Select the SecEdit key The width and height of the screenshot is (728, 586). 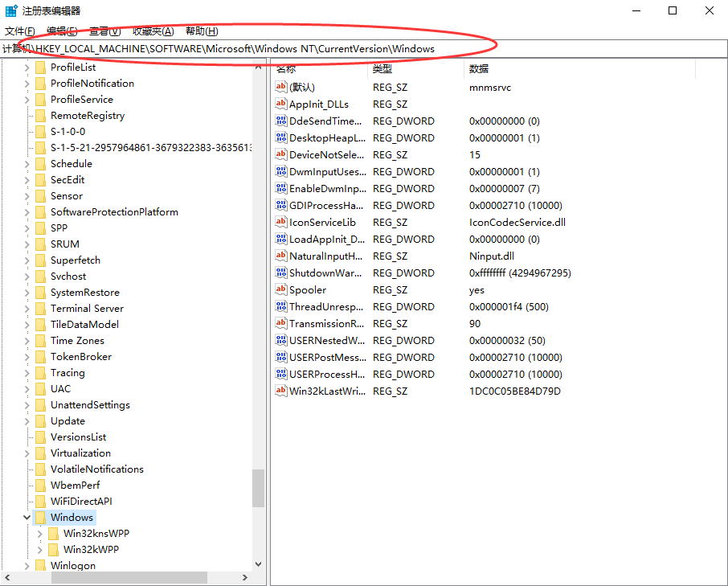67,180
